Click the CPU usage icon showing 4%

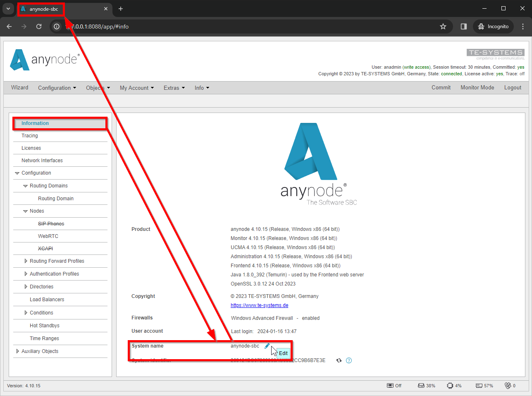point(449,385)
